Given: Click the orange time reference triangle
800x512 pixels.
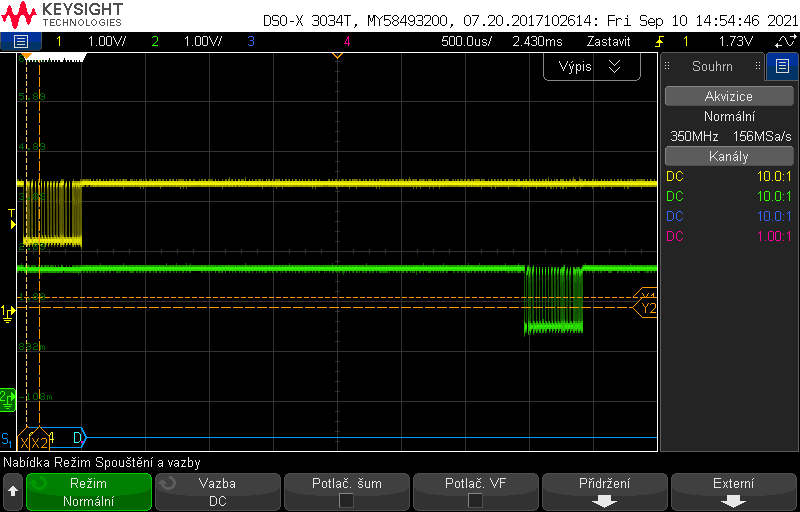Looking at the screenshot, I should 337,55.
